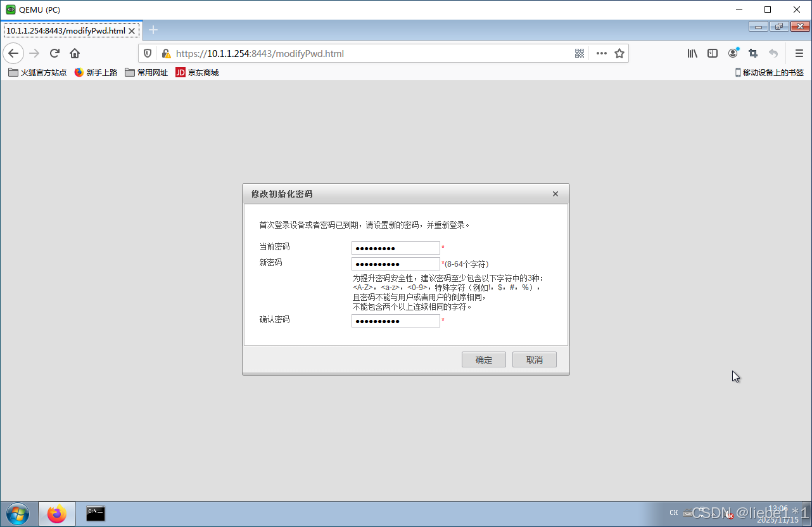
Task: Restore down the inner browser window
Action: pyautogui.click(x=778, y=26)
